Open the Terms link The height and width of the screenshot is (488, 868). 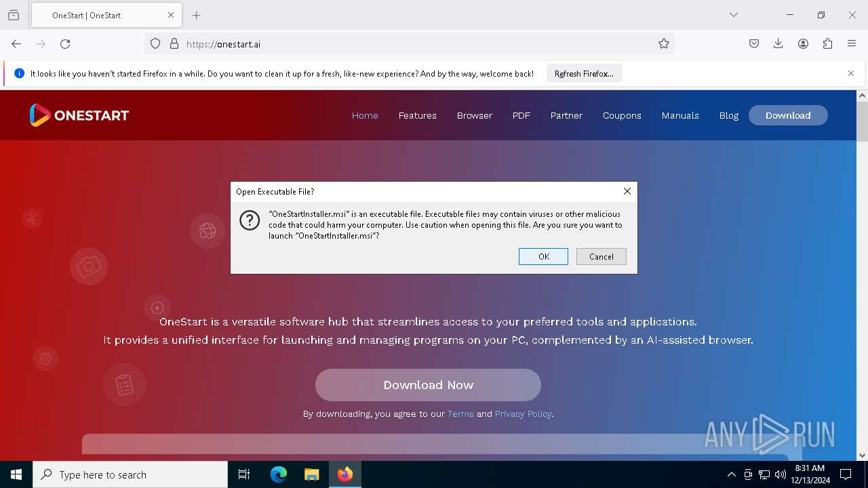click(460, 413)
